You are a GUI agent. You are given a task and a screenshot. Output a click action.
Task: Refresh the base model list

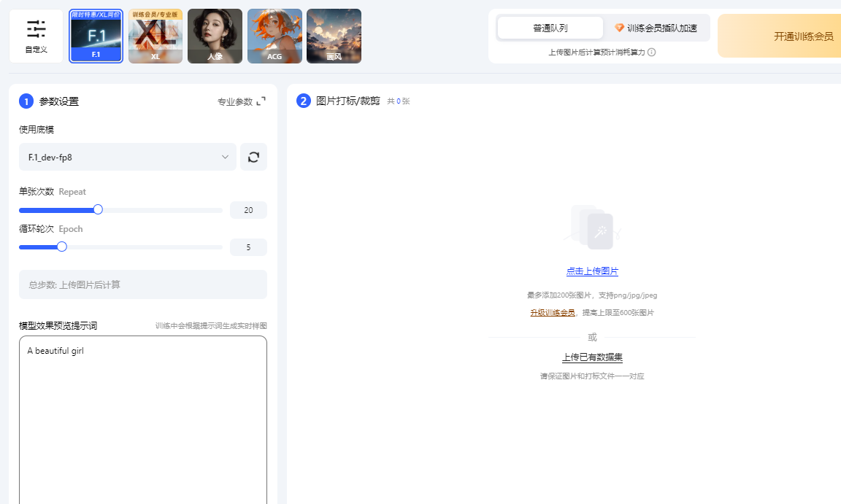click(x=253, y=157)
